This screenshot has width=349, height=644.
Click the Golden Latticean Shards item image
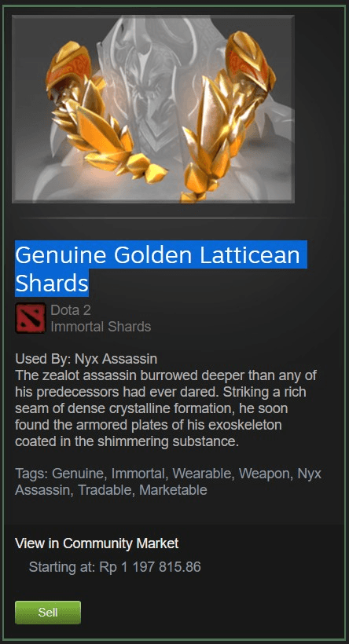click(x=153, y=109)
